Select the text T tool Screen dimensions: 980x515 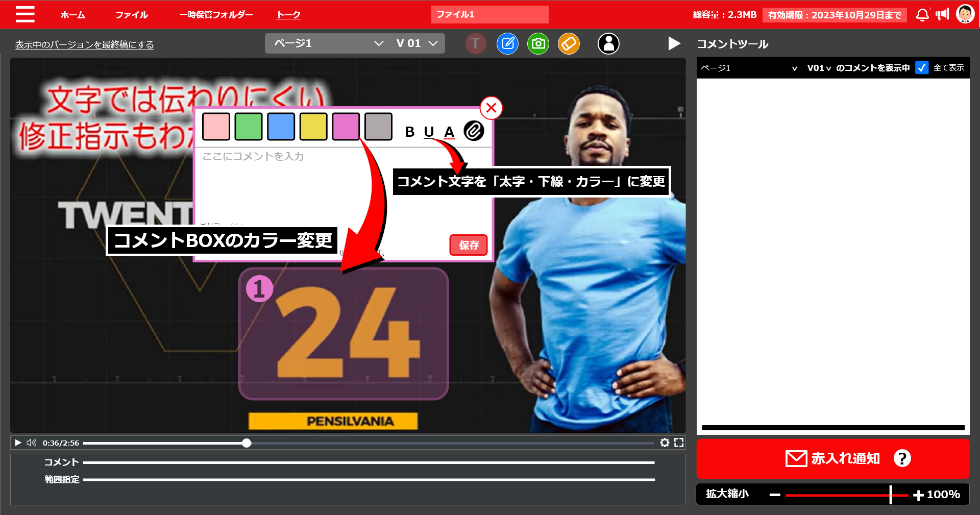476,44
